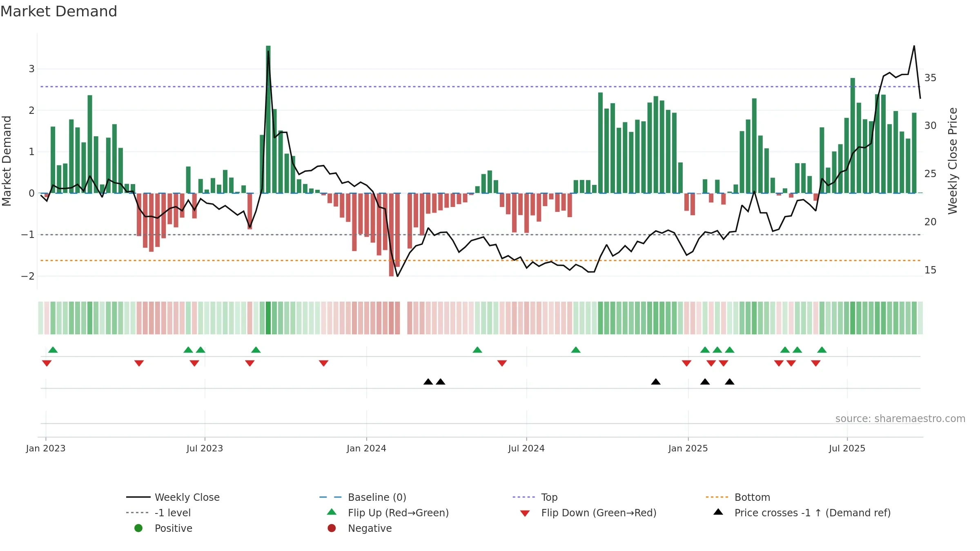Click the Negative legend label
This screenshot has width=980, height=551.
click(370, 528)
